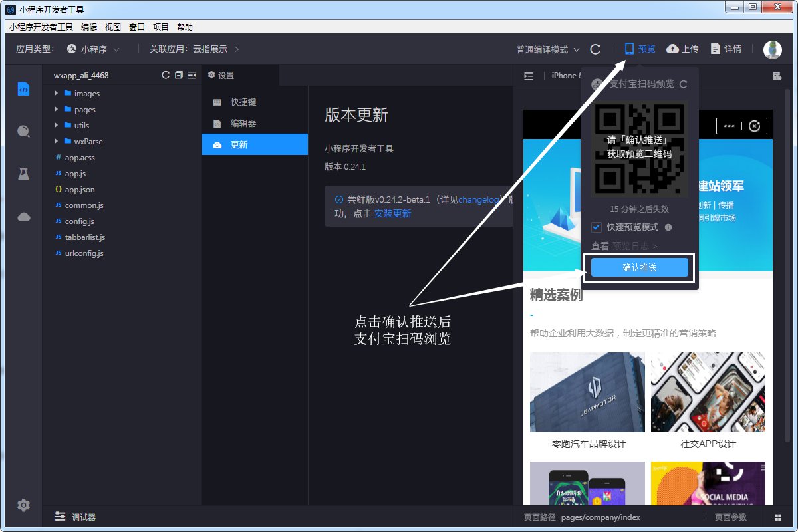This screenshot has height=532, width=798.
Task: Click the compile refresh icon in toolbar
Action: tap(595, 49)
